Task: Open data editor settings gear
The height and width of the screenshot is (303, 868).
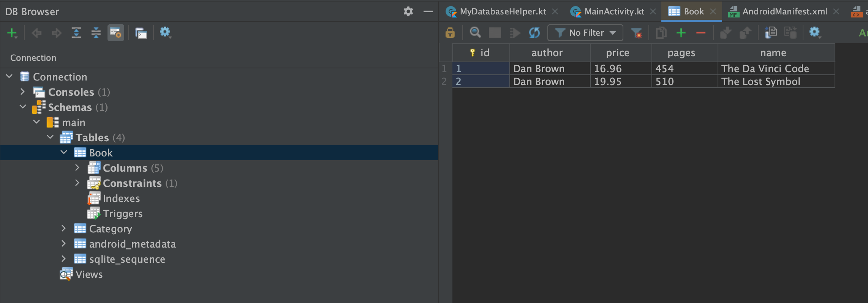Action: pyautogui.click(x=815, y=33)
